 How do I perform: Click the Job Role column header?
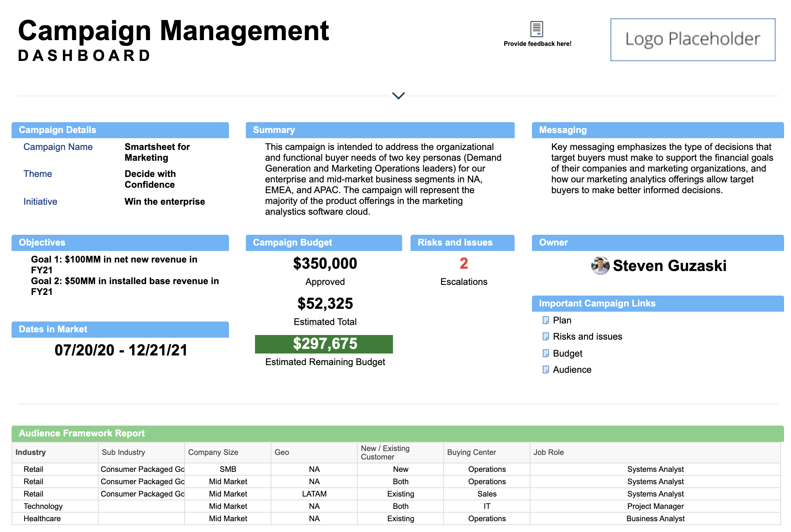click(x=548, y=452)
